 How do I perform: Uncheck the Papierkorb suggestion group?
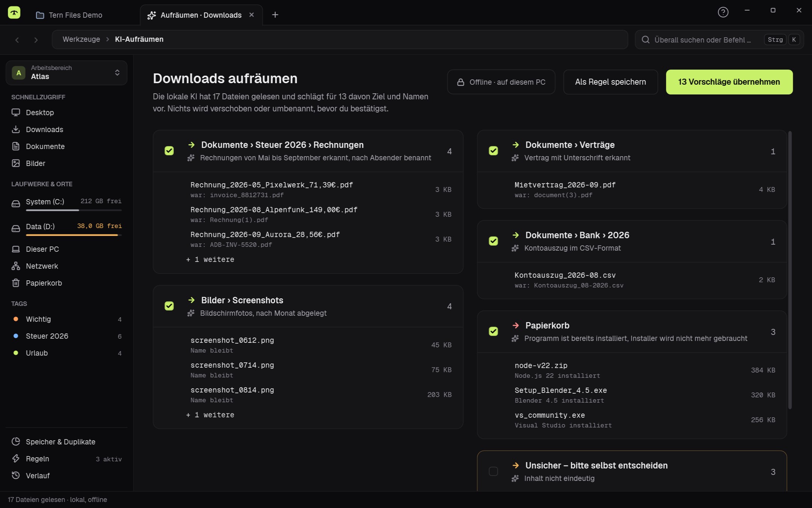493,332
